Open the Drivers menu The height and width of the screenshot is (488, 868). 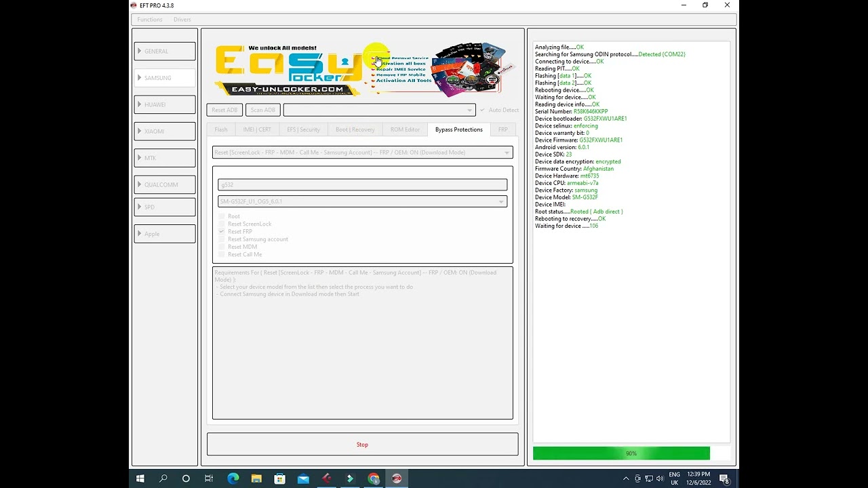tap(182, 20)
